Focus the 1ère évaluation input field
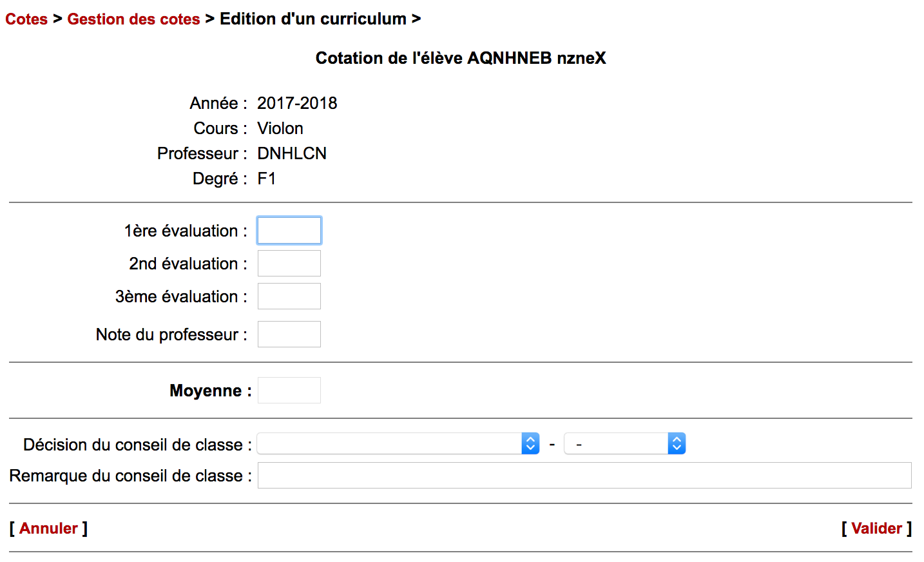This screenshot has height=562, width=924. pyautogui.click(x=289, y=231)
